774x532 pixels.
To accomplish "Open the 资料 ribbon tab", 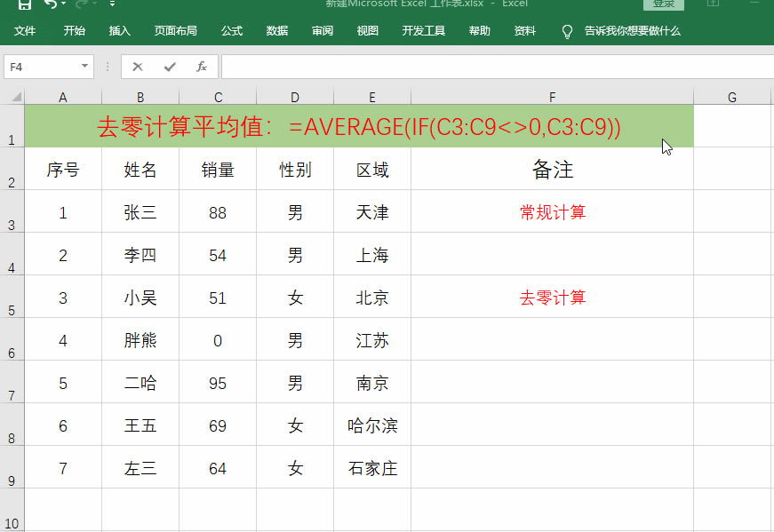I will [524, 30].
